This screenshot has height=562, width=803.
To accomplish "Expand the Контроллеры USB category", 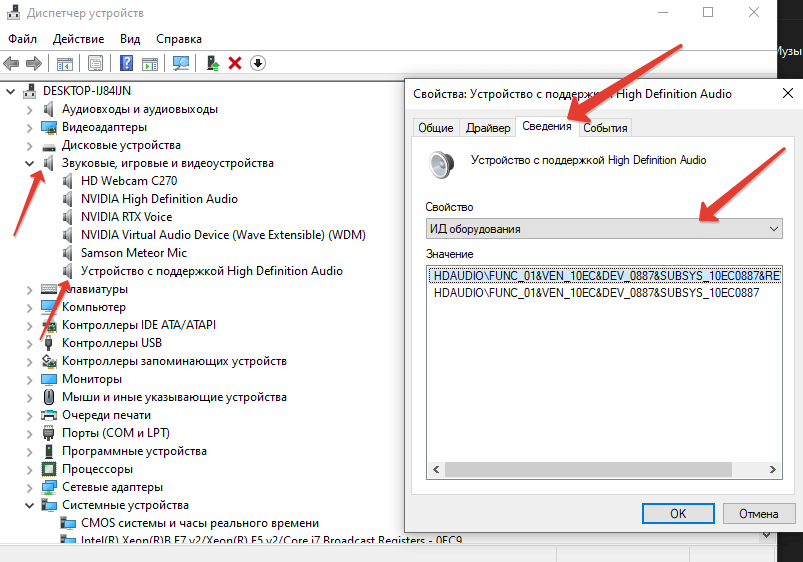I will [x=28, y=343].
